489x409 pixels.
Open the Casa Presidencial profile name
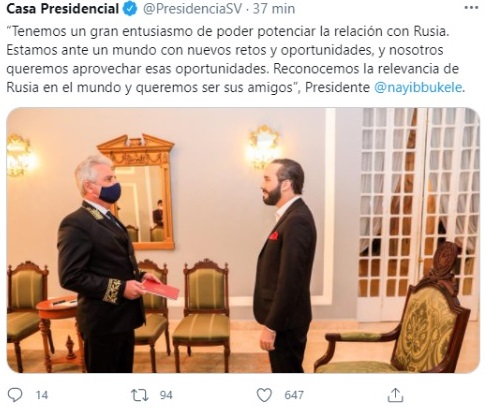[x=62, y=9]
